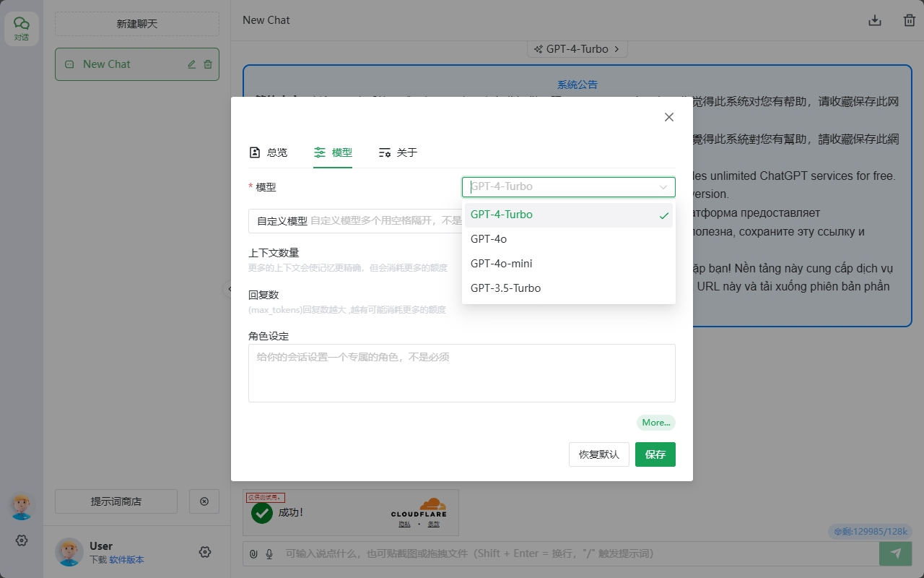Open settings gear in left rail
This screenshot has height=578, width=924.
[22, 540]
